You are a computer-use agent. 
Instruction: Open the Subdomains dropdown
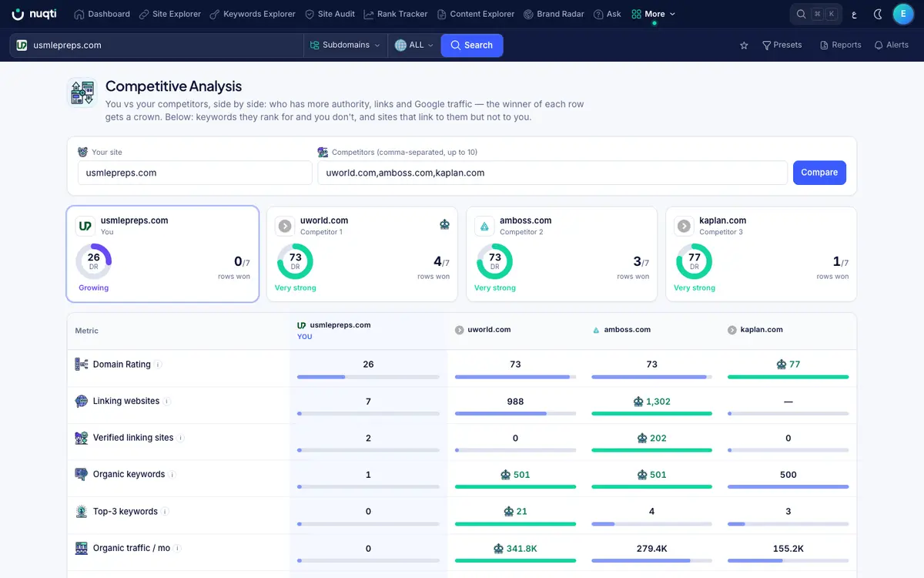pos(344,45)
